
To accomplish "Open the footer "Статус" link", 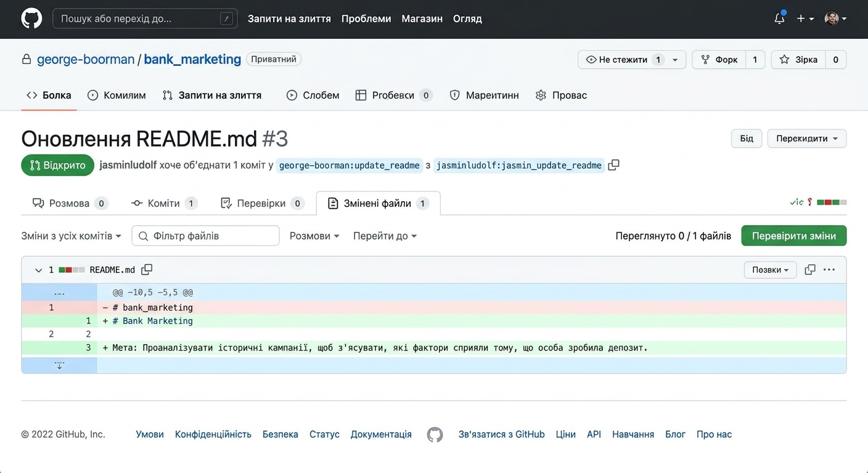I will coord(324,434).
